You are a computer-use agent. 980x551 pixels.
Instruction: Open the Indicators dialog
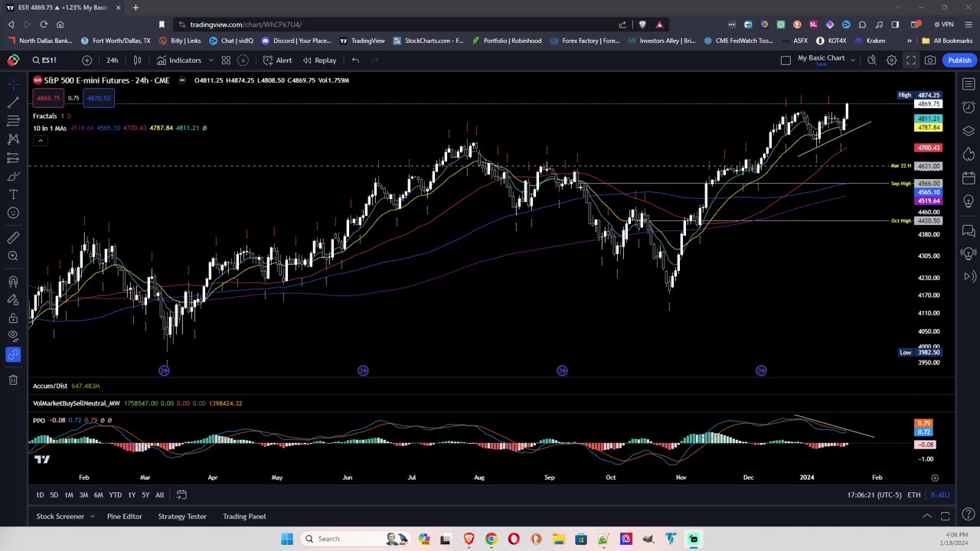(x=179, y=60)
